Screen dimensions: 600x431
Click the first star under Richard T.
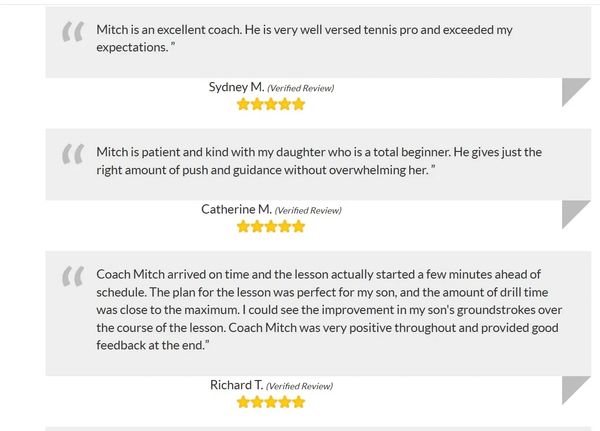[243, 402]
